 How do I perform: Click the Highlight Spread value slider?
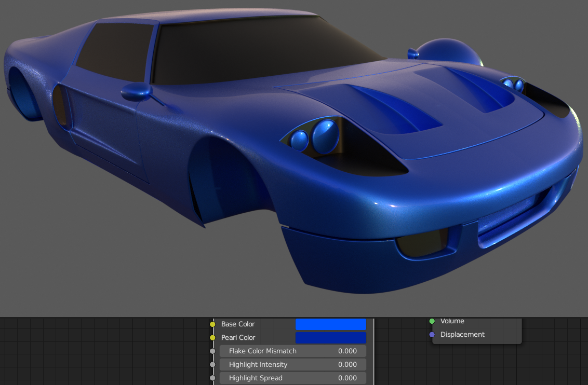[292, 378]
